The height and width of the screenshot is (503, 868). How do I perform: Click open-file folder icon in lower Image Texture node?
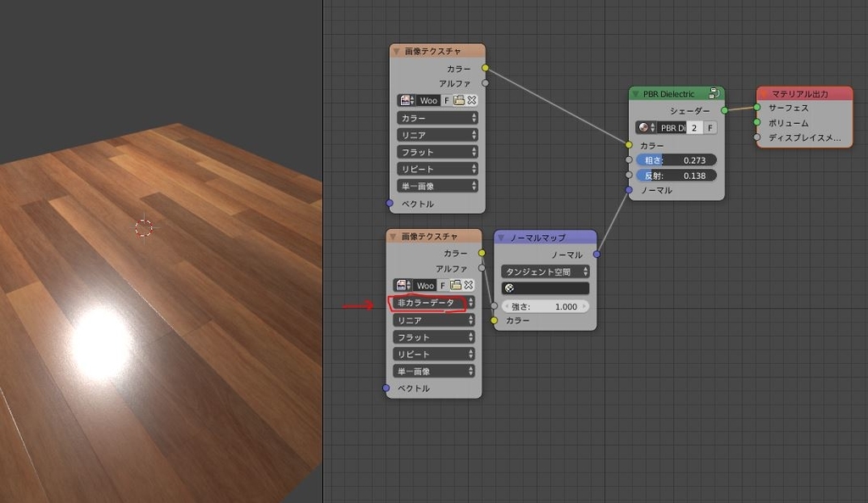pos(455,285)
